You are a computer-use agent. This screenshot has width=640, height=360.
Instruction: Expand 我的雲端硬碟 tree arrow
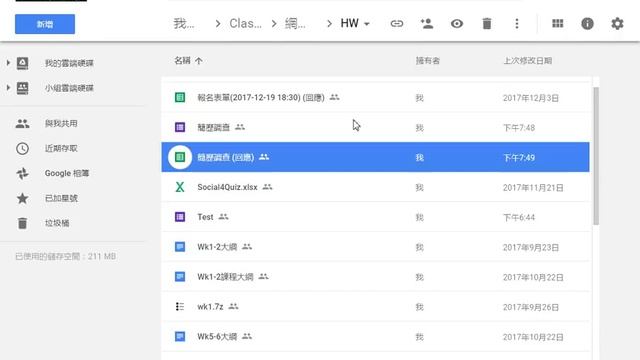click(8, 63)
